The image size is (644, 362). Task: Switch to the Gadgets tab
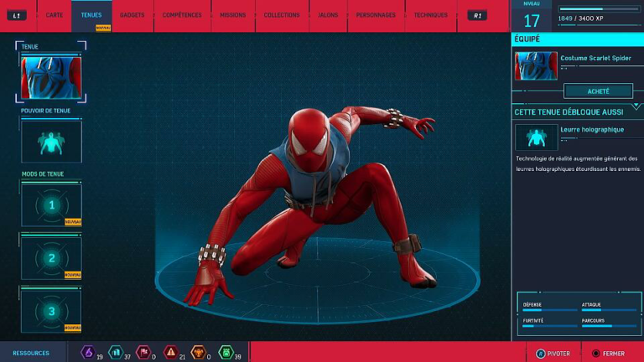click(132, 15)
